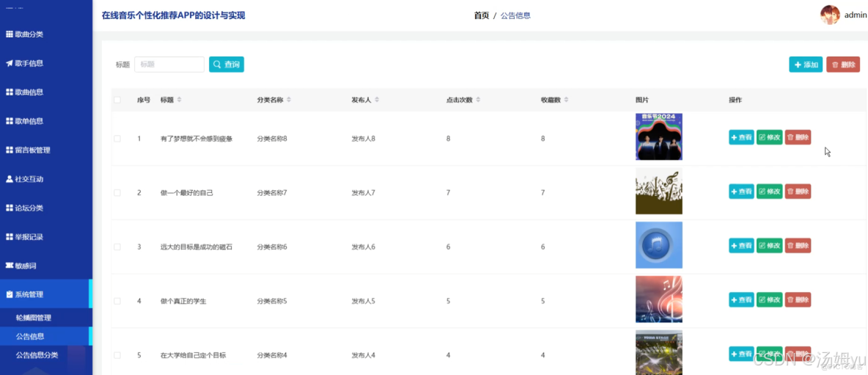Image resolution: width=868 pixels, height=375 pixels.
Task: Click 删除 for 做个真正的学生 row
Action: click(798, 299)
